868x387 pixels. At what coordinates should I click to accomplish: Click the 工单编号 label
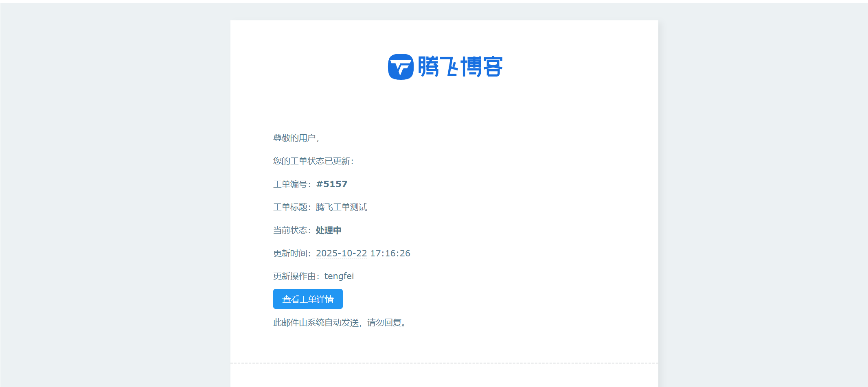click(289, 184)
